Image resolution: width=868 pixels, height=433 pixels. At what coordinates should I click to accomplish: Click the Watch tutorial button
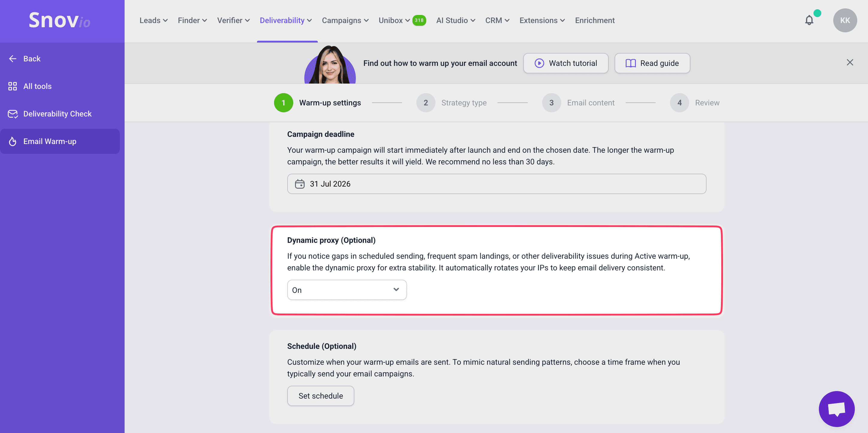[x=565, y=63]
